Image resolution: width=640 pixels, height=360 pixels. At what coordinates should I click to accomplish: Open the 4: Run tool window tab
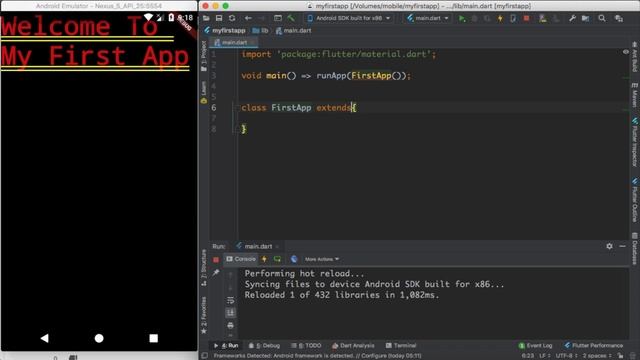tap(226, 346)
